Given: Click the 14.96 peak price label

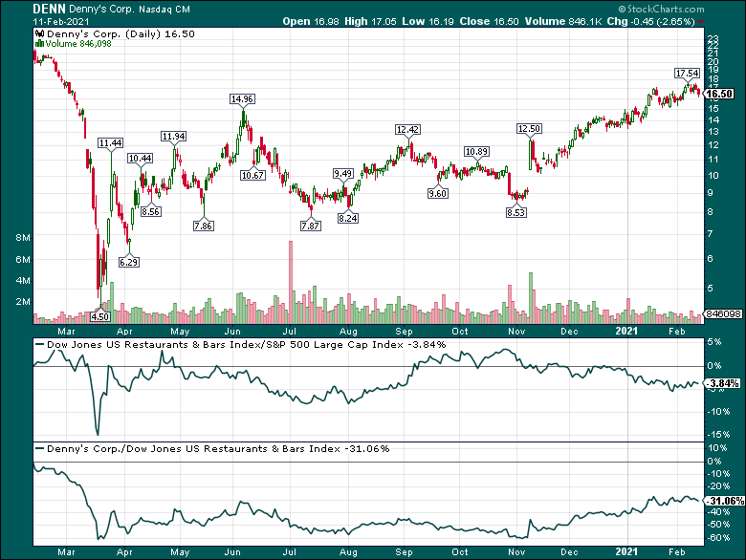Looking at the screenshot, I should pos(242,98).
